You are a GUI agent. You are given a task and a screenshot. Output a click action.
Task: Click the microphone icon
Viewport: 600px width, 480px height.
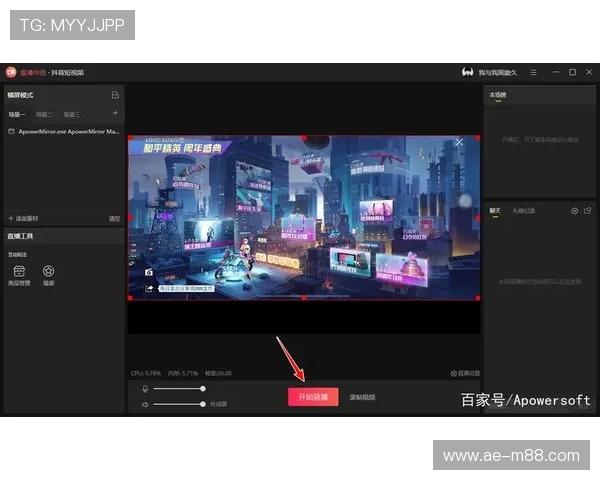(x=145, y=389)
